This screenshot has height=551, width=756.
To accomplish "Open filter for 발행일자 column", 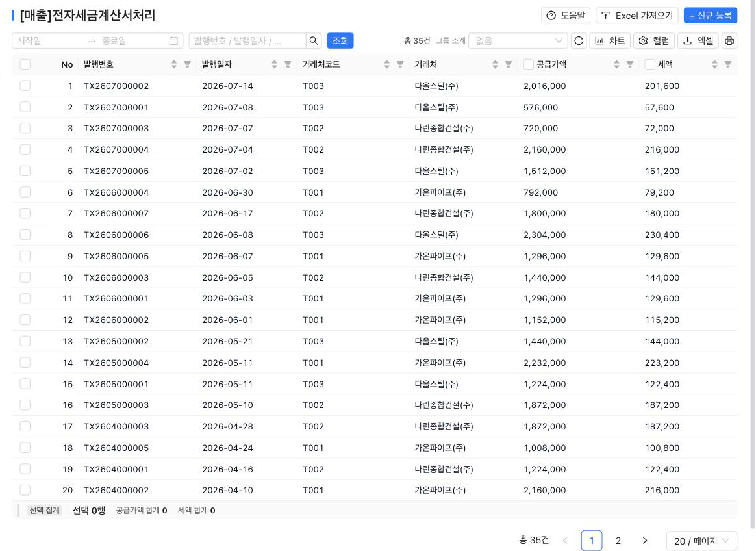I will click(288, 64).
